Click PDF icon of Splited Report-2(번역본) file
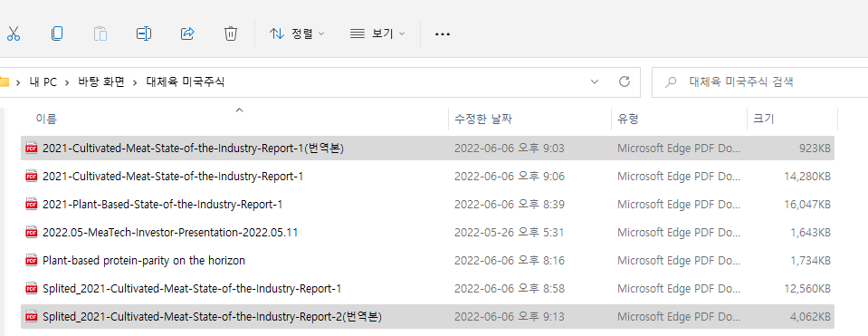Viewport: 868px width, 336px height. [x=32, y=317]
